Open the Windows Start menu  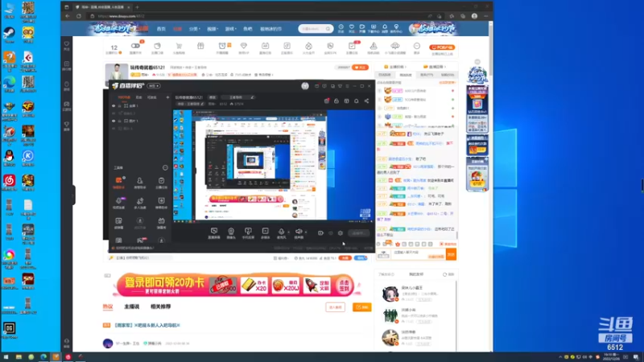(x=6, y=357)
